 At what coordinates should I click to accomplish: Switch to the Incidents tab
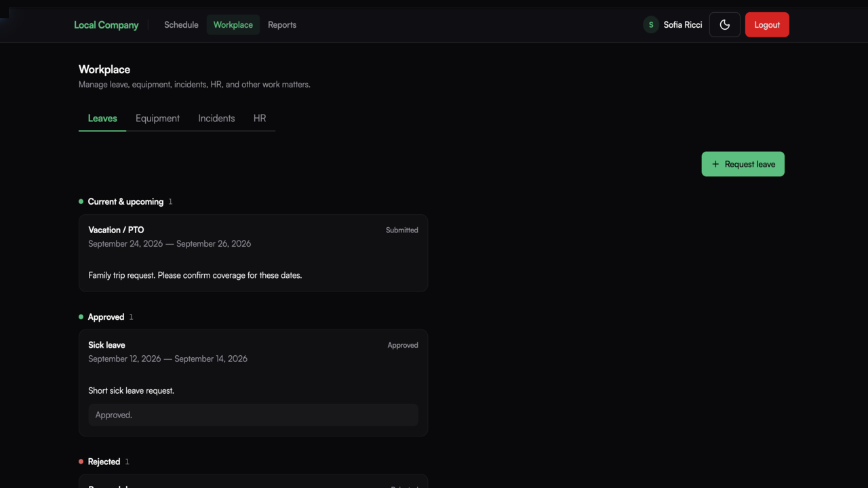(216, 118)
